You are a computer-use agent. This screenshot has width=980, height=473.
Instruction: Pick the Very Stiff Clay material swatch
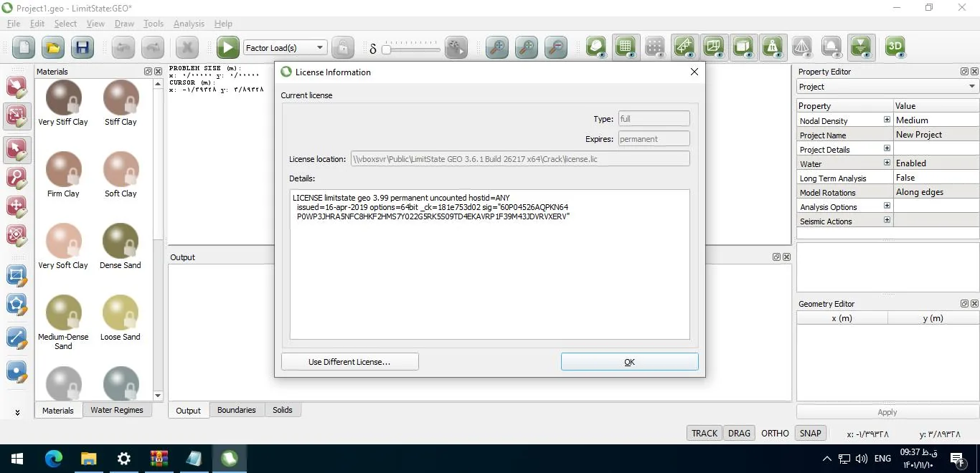[63, 97]
